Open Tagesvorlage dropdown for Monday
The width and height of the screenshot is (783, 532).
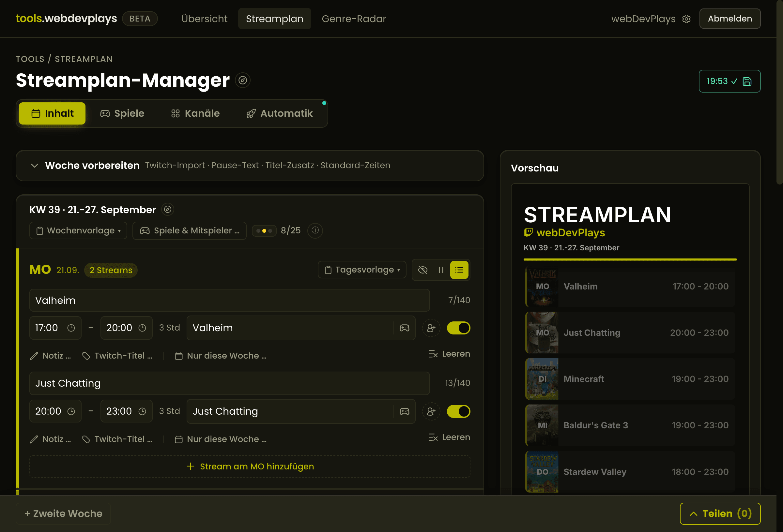coord(362,270)
